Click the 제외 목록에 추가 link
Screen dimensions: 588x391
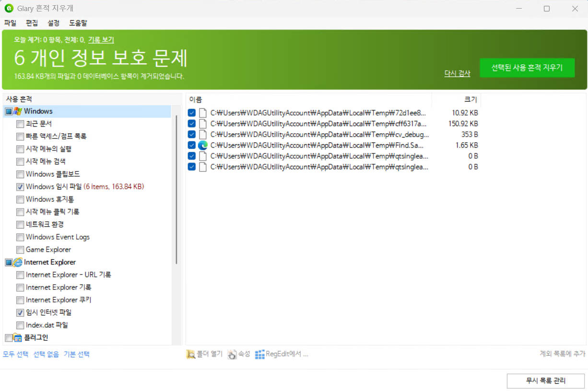[x=563, y=354]
